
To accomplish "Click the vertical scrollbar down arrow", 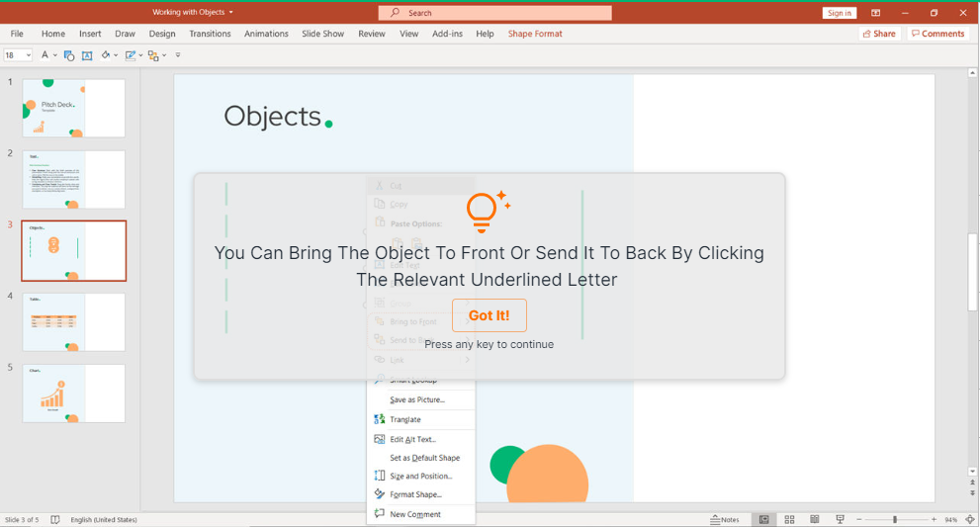I will [972, 472].
